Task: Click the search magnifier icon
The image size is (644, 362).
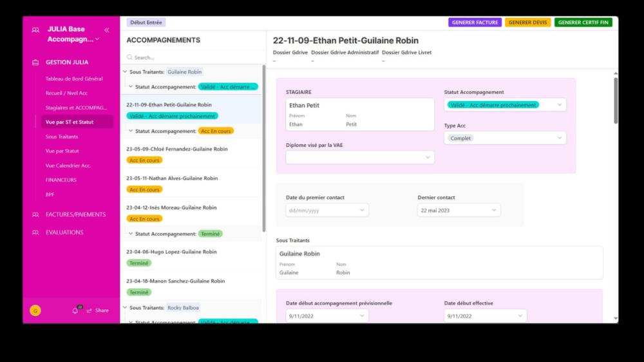Action: (x=130, y=57)
